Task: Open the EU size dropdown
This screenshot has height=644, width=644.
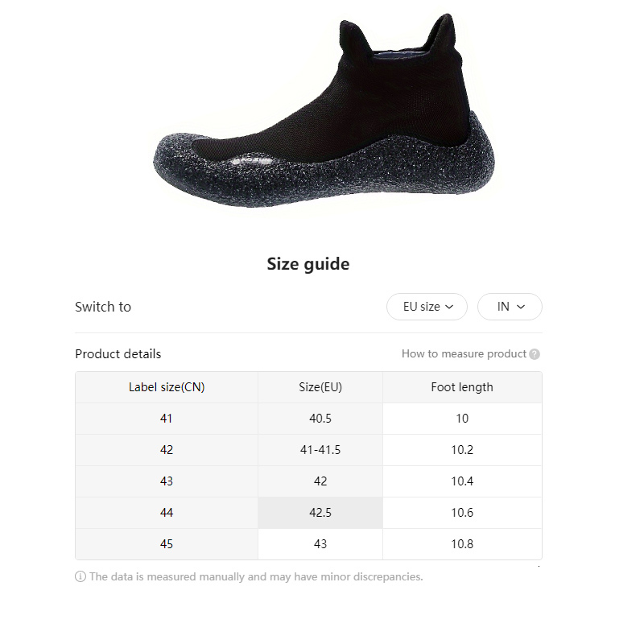Action: point(428,307)
